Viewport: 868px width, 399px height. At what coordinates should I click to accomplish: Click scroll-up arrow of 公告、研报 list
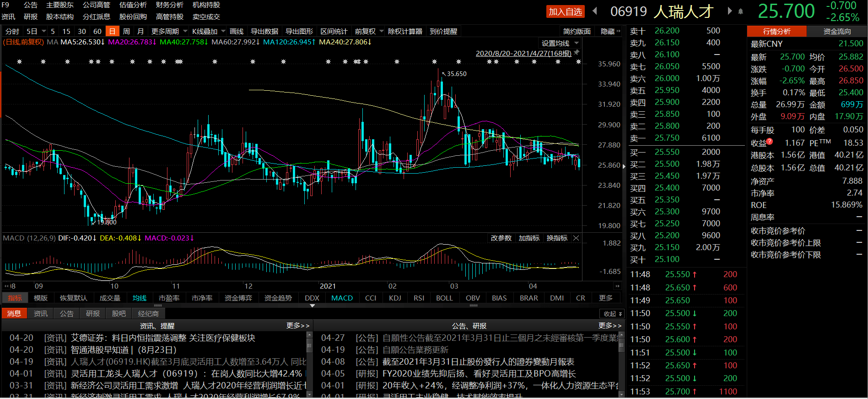click(621, 335)
